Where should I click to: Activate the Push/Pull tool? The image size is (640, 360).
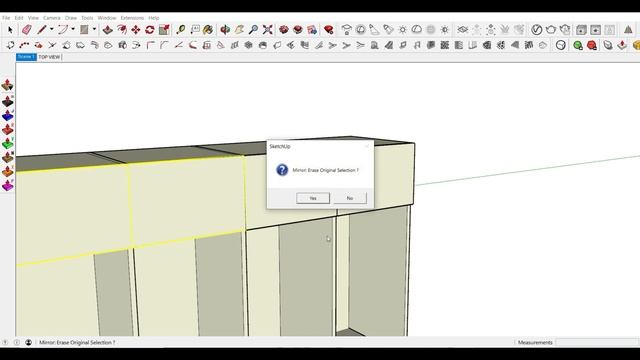tap(107, 29)
